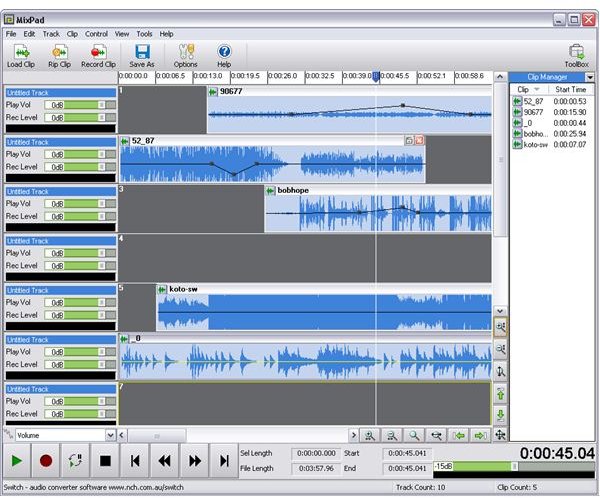Click the green go to start arrow
600x498 pixels.
458,435
